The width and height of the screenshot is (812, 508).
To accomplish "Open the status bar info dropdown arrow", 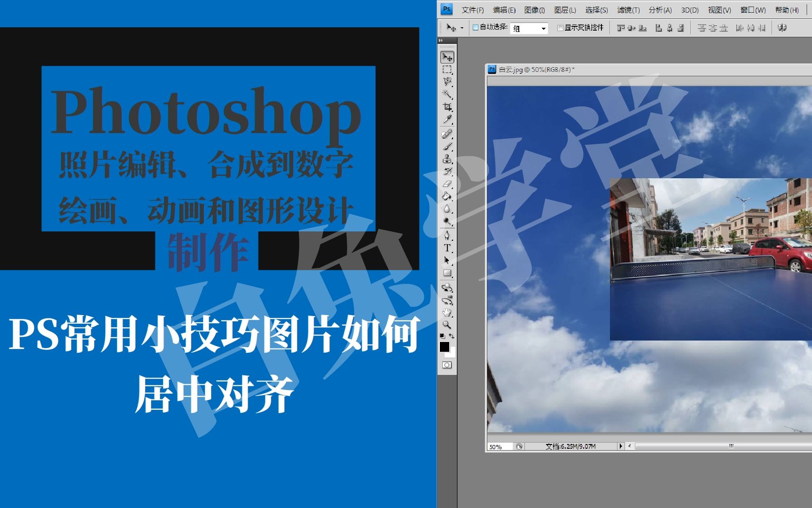I will coord(620,446).
